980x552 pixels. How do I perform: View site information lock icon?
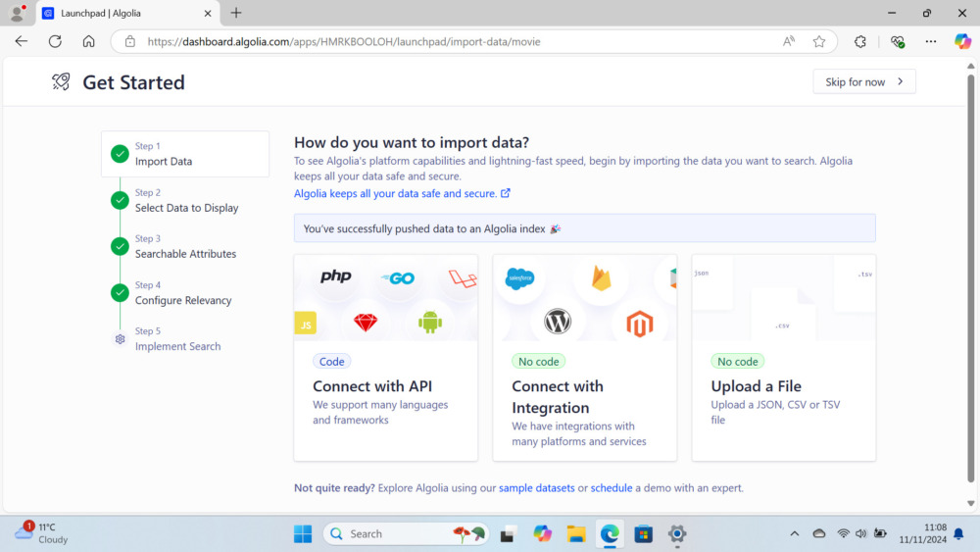(130, 42)
